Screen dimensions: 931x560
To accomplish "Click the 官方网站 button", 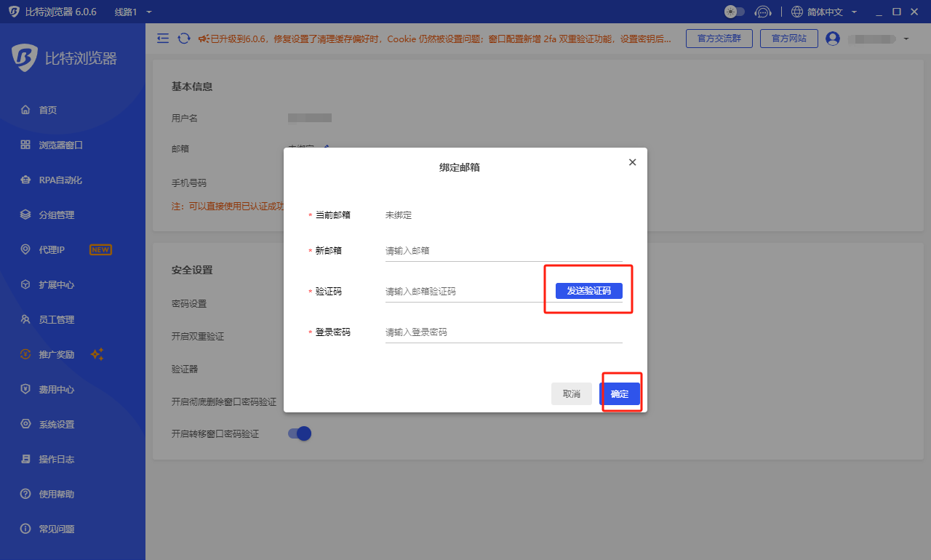I will [x=789, y=39].
